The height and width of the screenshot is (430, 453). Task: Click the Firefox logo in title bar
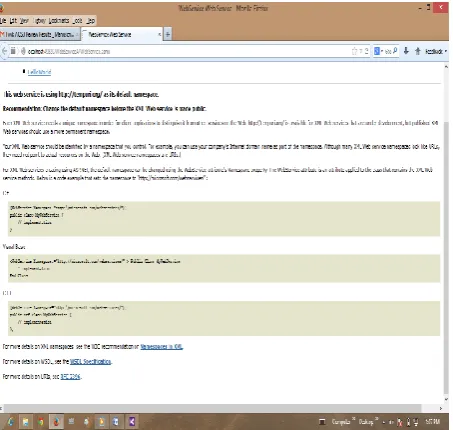[2, 8]
